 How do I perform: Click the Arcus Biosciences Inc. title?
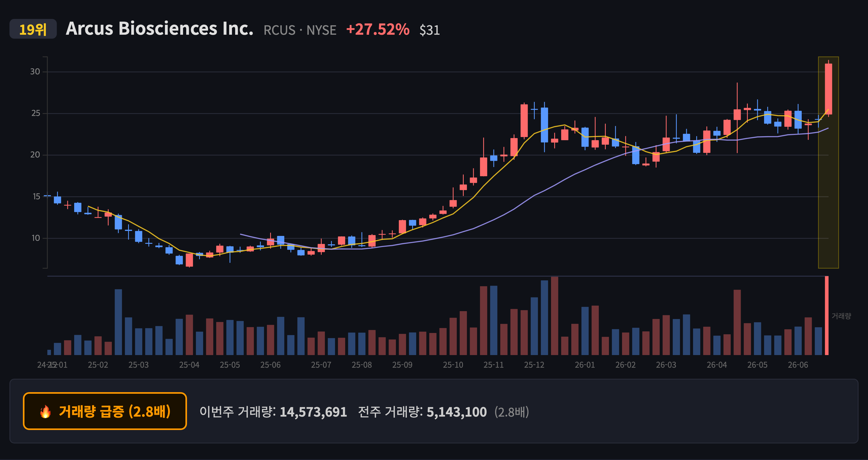tap(159, 29)
